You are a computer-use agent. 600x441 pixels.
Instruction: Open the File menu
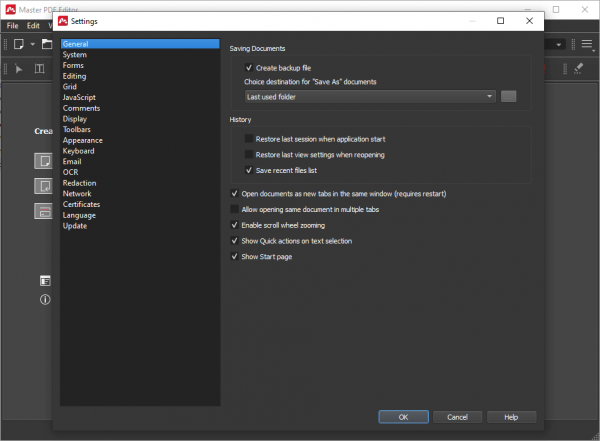click(13, 25)
